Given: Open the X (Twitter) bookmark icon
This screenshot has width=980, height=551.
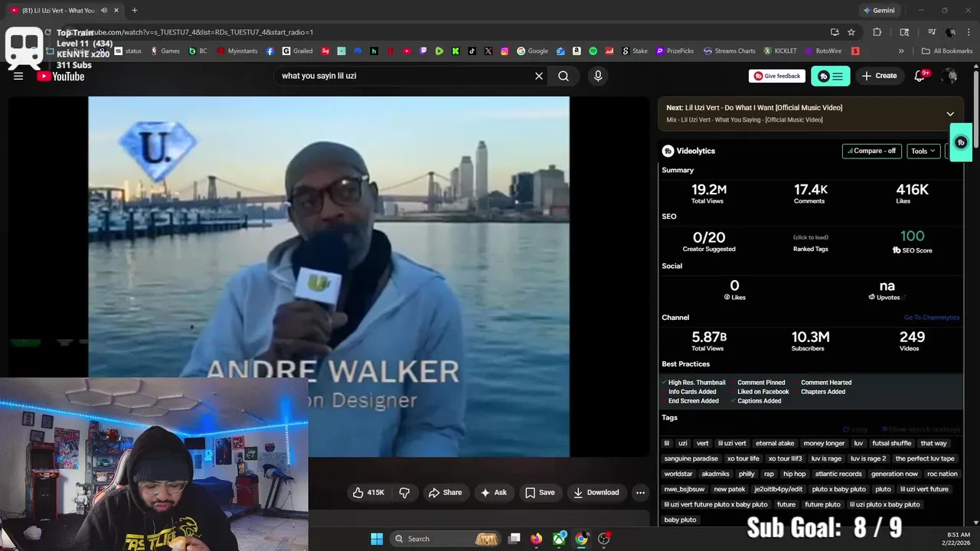Looking at the screenshot, I should click(x=488, y=51).
